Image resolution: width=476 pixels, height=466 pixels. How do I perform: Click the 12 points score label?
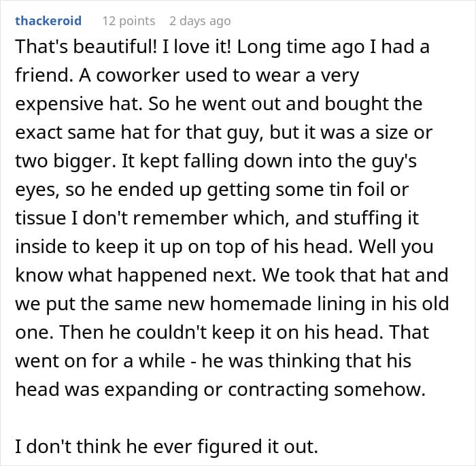click(x=129, y=21)
